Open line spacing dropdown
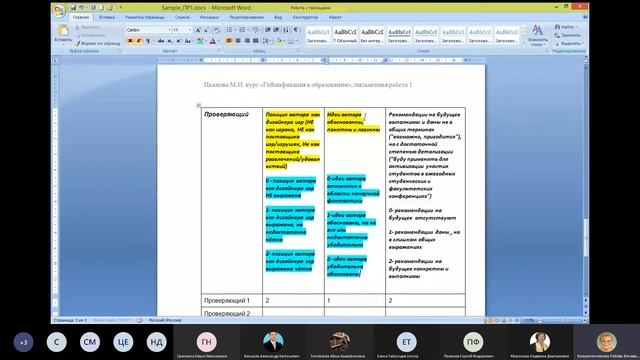This screenshot has height=360, width=640. (x=266, y=41)
